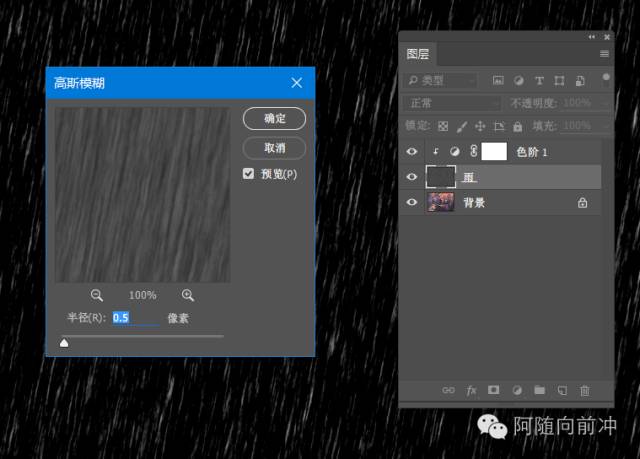Create new adjustment layer icon

click(x=517, y=390)
